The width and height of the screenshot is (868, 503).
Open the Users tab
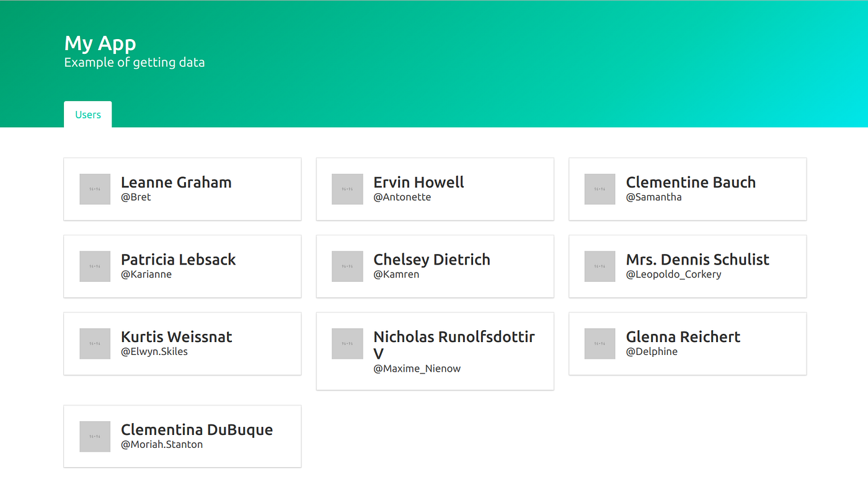[x=88, y=115]
